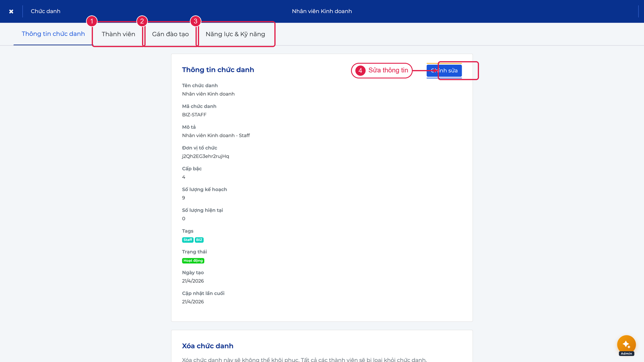Open the orange AI assistant sparkle icon

tap(626, 344)
